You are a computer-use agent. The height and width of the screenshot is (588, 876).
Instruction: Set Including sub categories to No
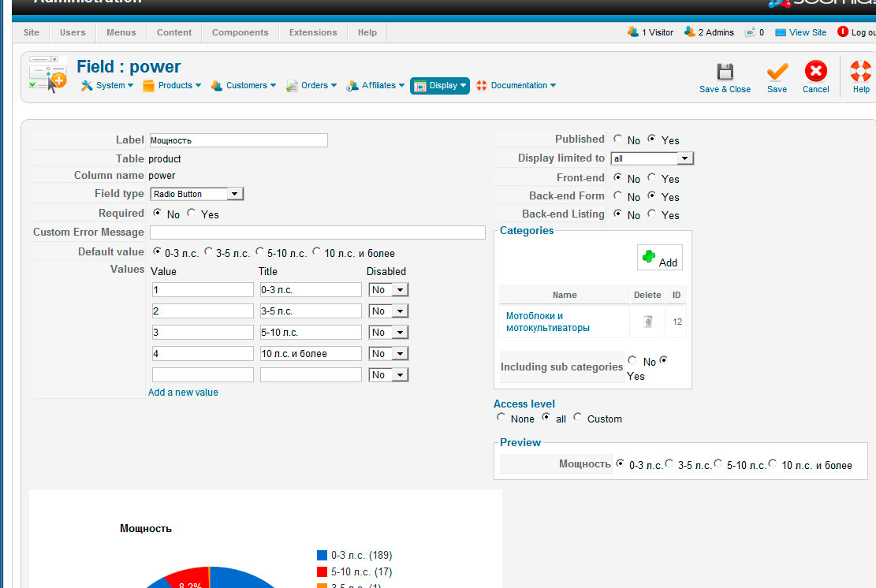click(x=632, y=360)
